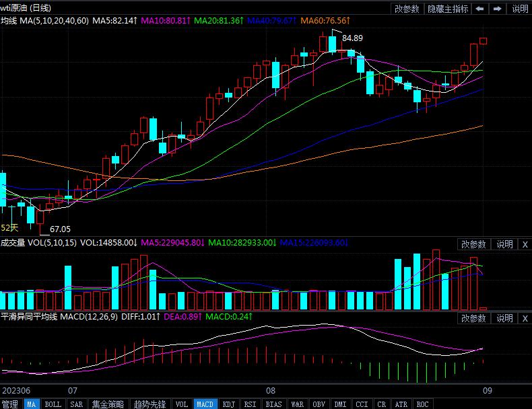Choose the 集金策略 indicator tab
Image resolution: width=532 pixels, height=409 pixels.
(x=108, y=404)
